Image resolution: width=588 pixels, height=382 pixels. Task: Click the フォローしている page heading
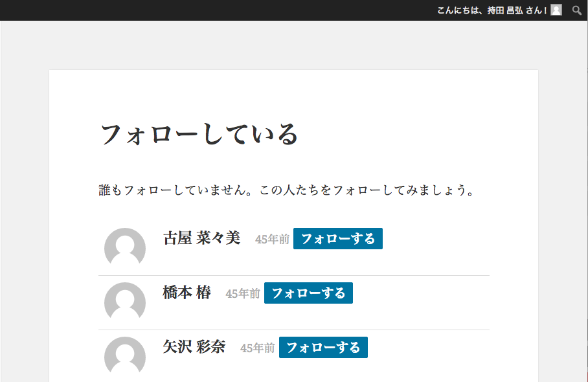tap(199, 135)
